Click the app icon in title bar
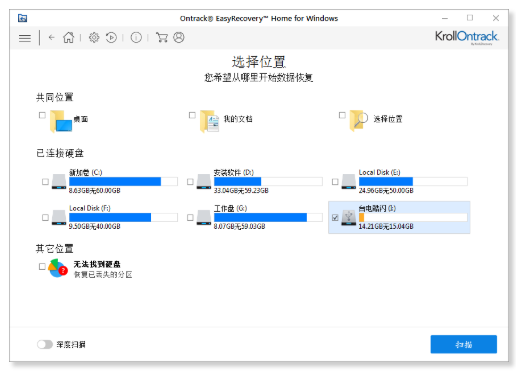 point(22,18)
